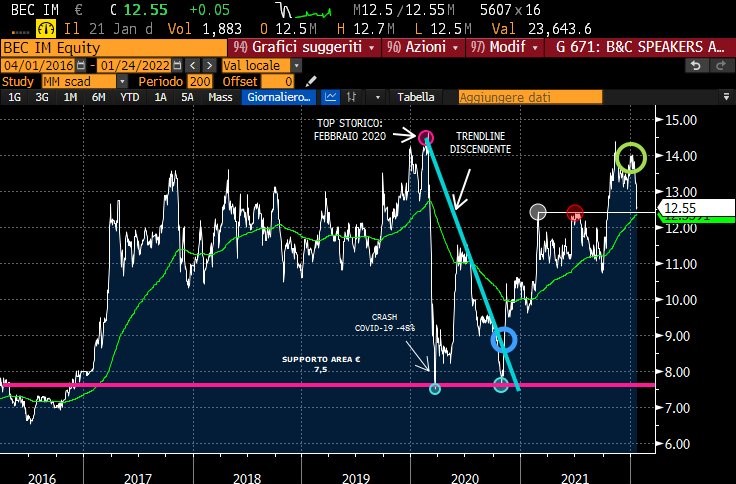Click the Periodo 200 value field
The image size is (736, 484).
tap(200, 81)
